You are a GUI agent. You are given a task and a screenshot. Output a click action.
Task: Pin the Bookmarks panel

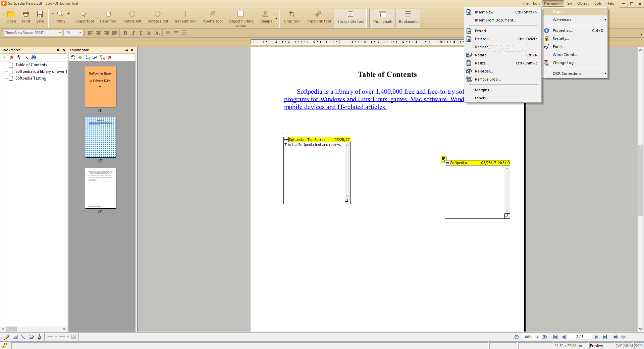[x=58, y=50]
